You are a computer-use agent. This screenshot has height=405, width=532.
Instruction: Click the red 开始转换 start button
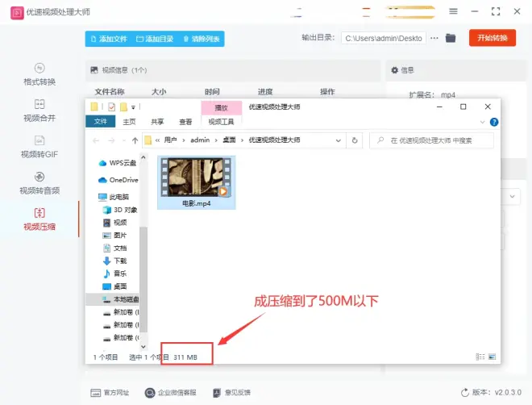(x=493, y=38)
